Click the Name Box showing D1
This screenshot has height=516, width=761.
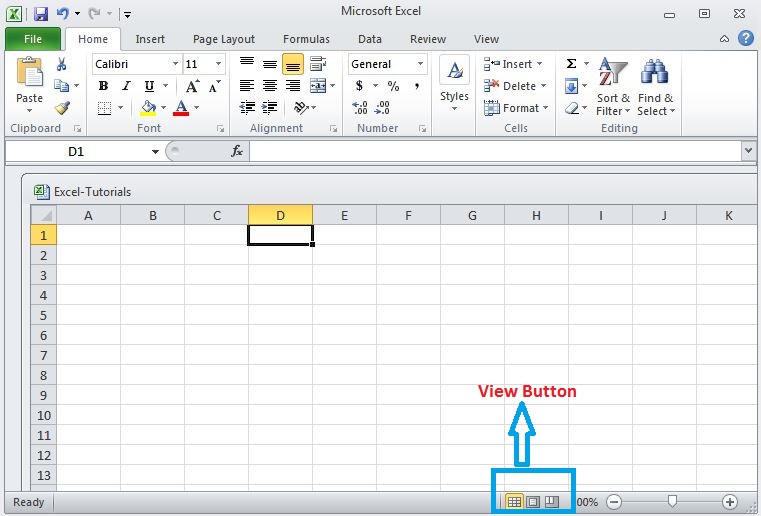pos(76,151)
